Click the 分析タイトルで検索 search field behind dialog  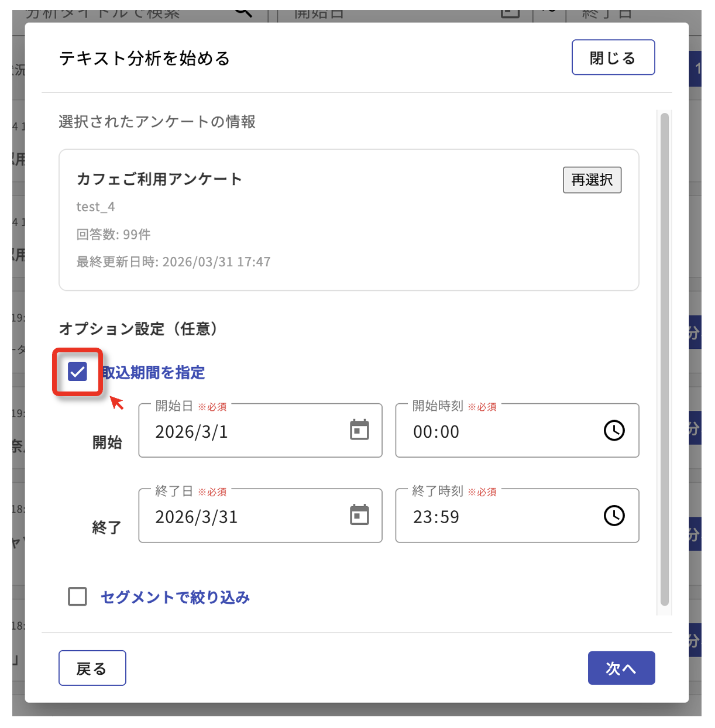click(x=117, y=14)
